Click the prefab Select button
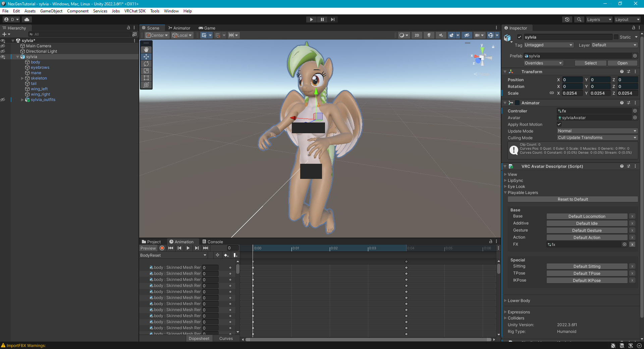The width and height of the screenshot is (644, 349). point(590,63)
